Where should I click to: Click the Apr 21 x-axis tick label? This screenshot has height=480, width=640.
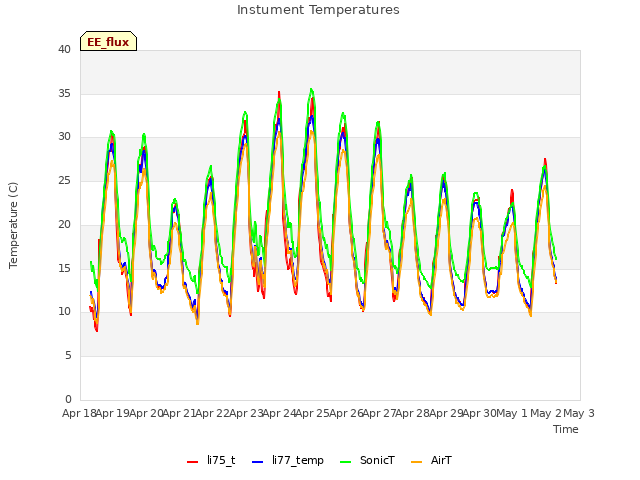[x=180, y=413]
